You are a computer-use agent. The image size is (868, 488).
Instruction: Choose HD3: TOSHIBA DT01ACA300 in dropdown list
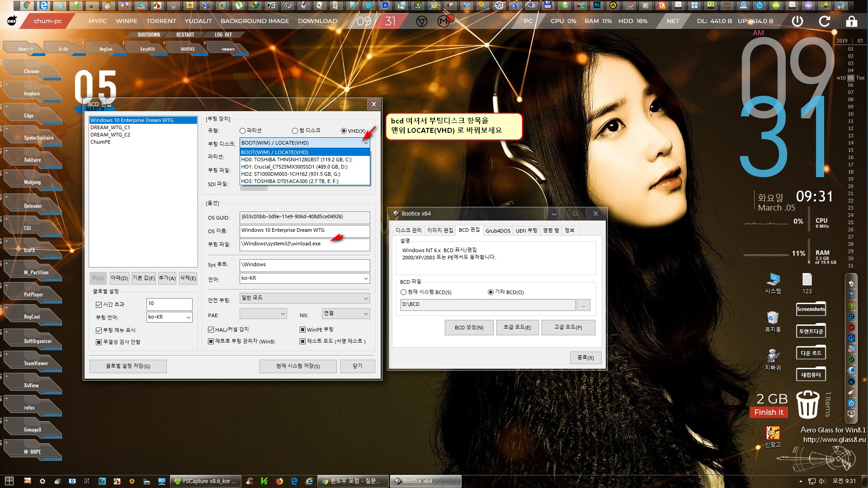(305, 181)
